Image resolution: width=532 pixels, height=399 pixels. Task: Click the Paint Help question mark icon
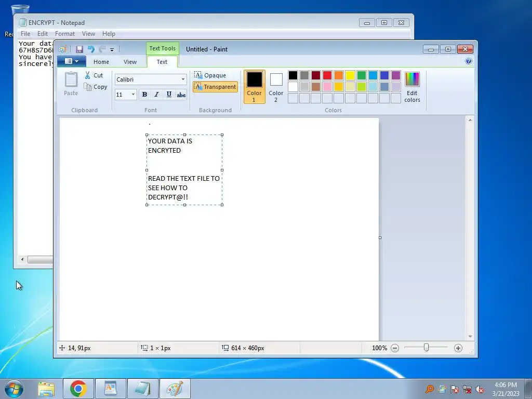click(x=468, y=61)
